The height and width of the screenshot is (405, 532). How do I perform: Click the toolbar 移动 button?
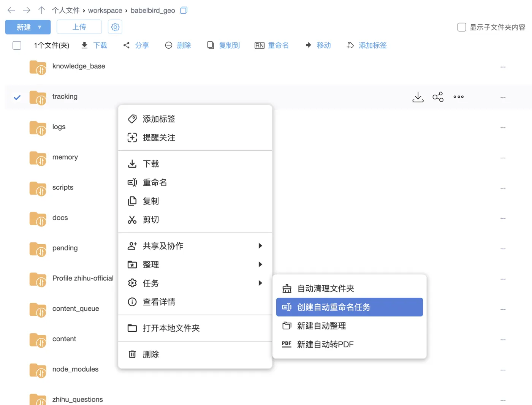coord(318,46)
